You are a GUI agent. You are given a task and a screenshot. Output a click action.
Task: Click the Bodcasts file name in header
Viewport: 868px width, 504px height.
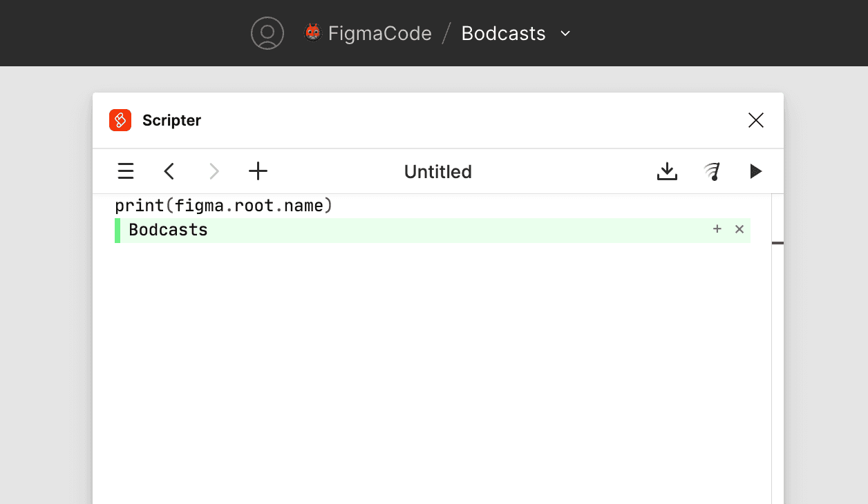click(x=503, y=33)
